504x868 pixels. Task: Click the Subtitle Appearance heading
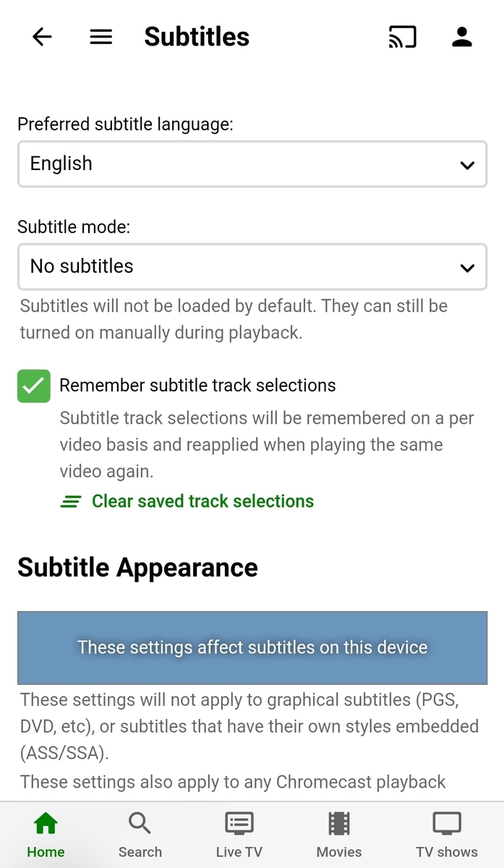(137, 567)
